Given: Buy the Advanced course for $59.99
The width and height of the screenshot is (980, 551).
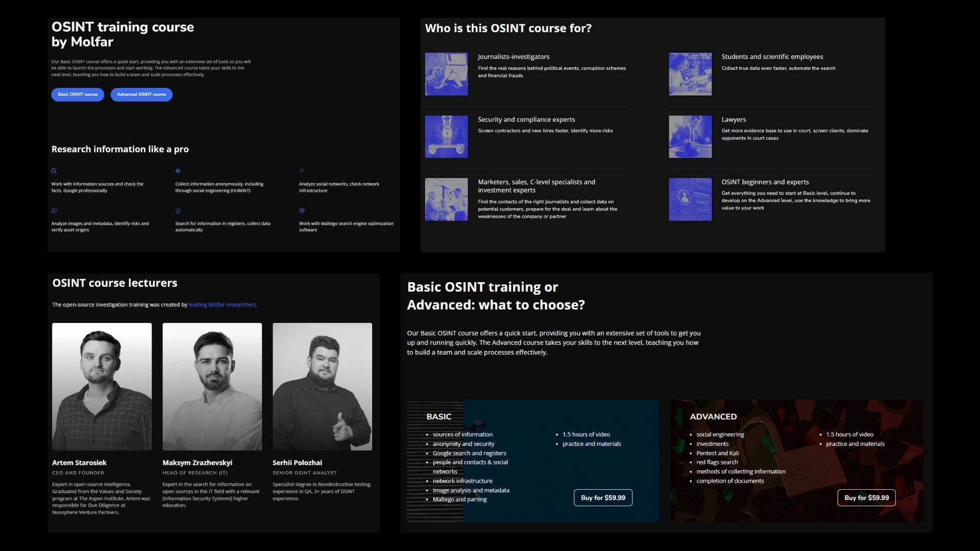Looking at the screenshot, I should (866, 498).
